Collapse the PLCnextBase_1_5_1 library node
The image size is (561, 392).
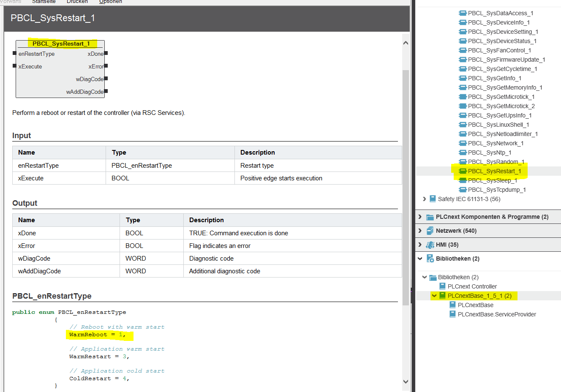tap(434, 296)
